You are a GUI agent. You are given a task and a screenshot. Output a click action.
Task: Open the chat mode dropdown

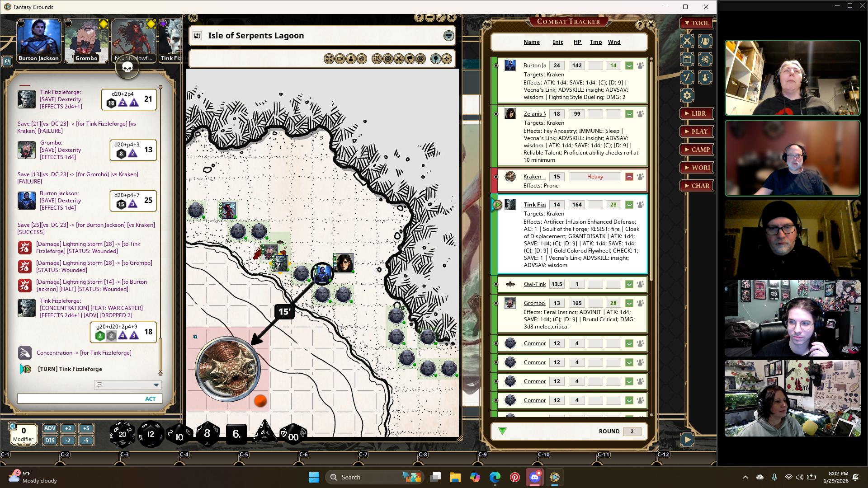point(156,385)
